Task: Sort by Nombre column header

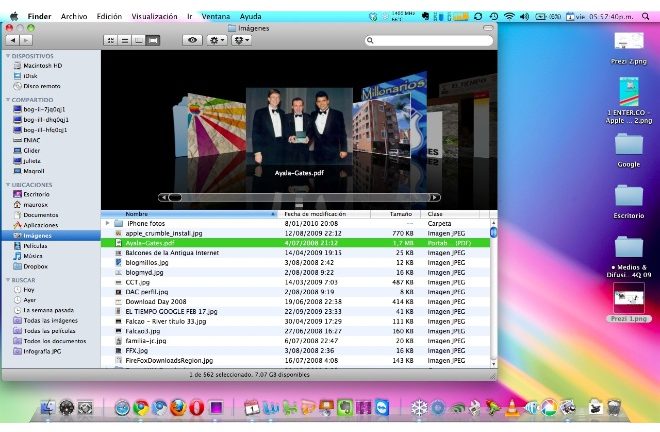Action: [189, 214]
